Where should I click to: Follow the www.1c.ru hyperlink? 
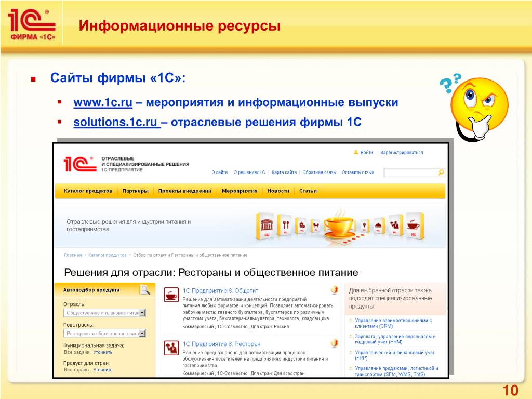coord(103,102)
